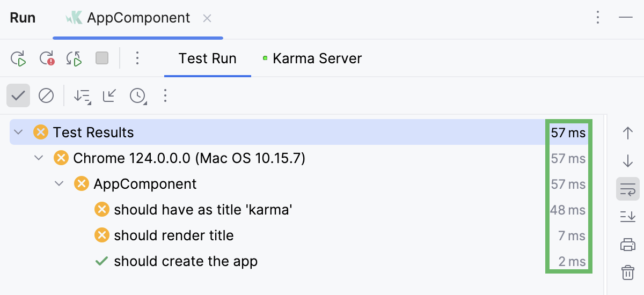The height and width of the screenshot is (295, 644).
Task: Stop the running test process
Action: coord(102,58)
